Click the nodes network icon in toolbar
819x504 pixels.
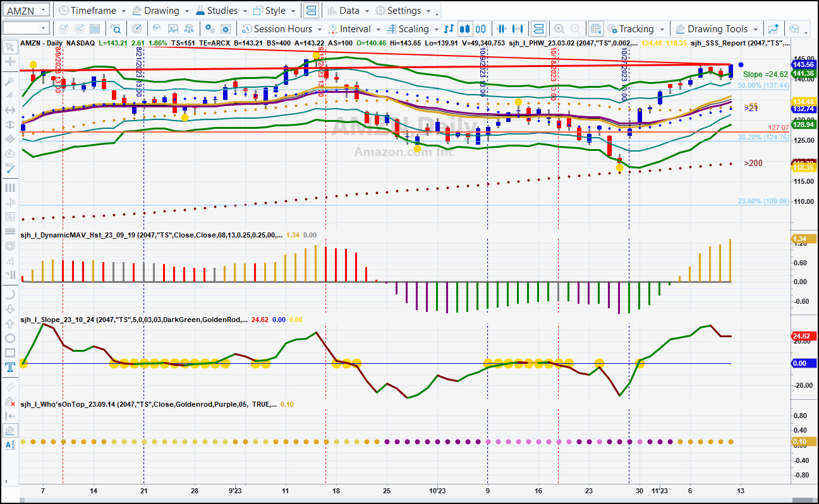188,28
